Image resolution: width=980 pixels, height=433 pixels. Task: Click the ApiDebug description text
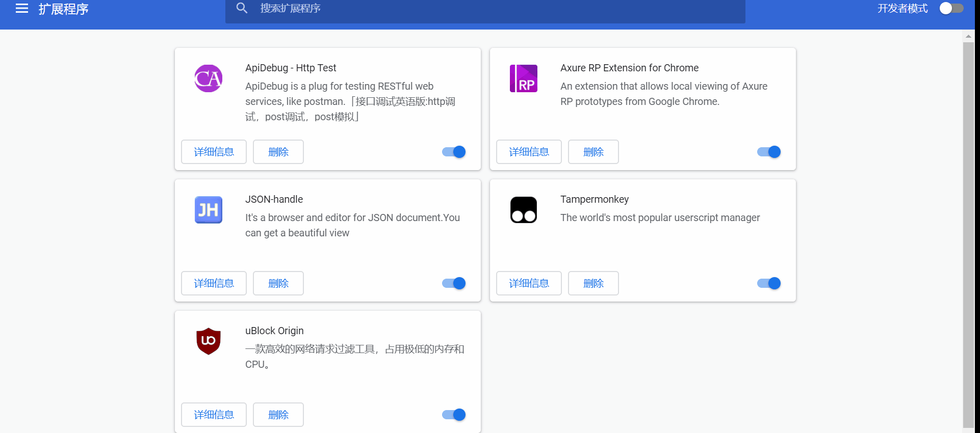[x=350, y=101]
